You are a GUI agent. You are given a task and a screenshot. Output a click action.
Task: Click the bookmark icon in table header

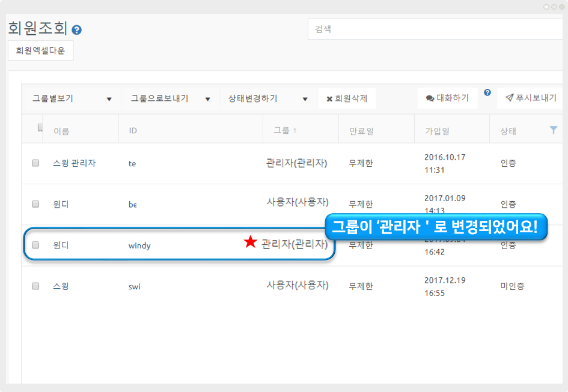[x=40, y=127]
